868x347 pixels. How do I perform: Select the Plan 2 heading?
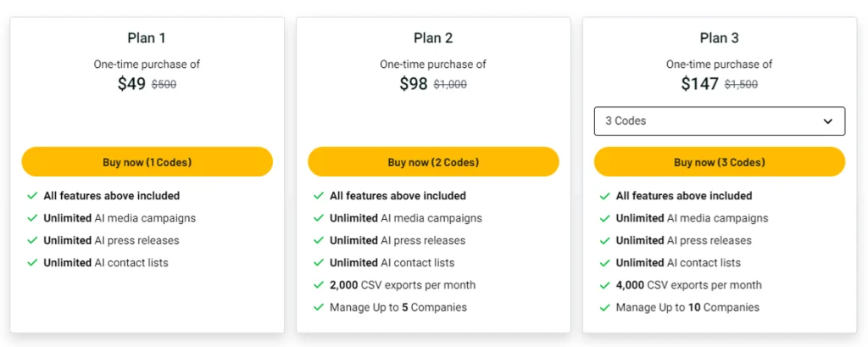433,37
